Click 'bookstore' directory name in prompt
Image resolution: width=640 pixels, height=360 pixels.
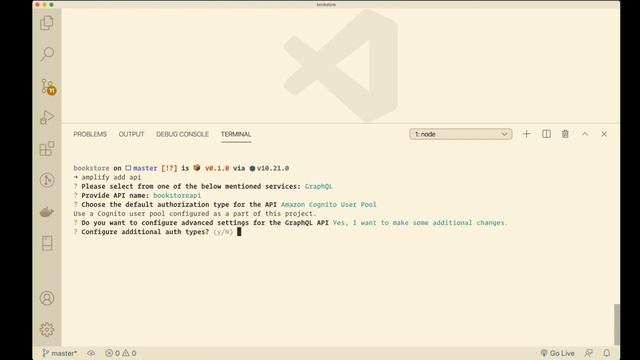[91, 168]
